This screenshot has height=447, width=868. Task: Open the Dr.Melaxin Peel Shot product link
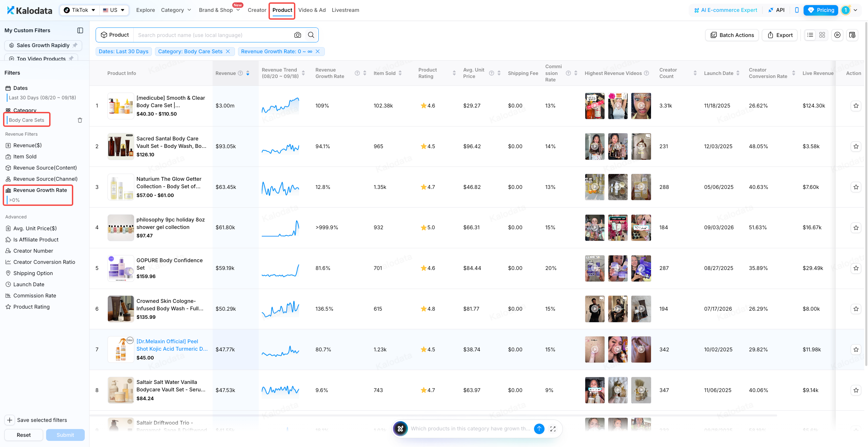[172, 345]
